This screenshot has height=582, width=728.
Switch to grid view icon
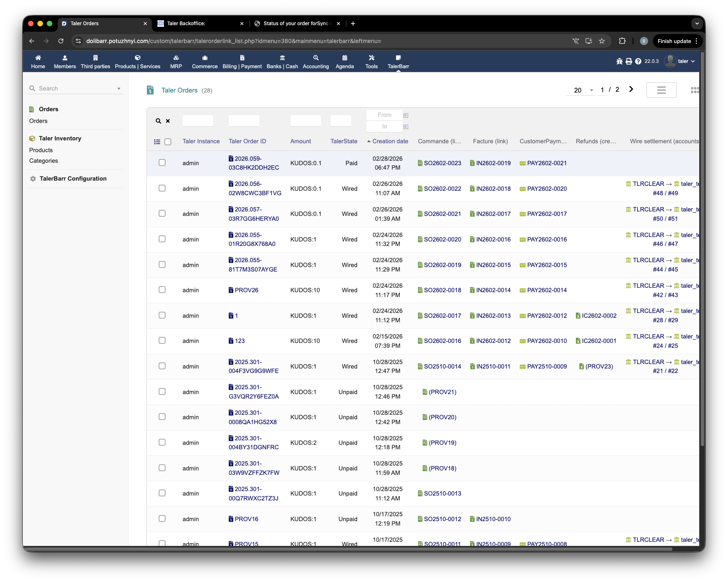point(694,90)
